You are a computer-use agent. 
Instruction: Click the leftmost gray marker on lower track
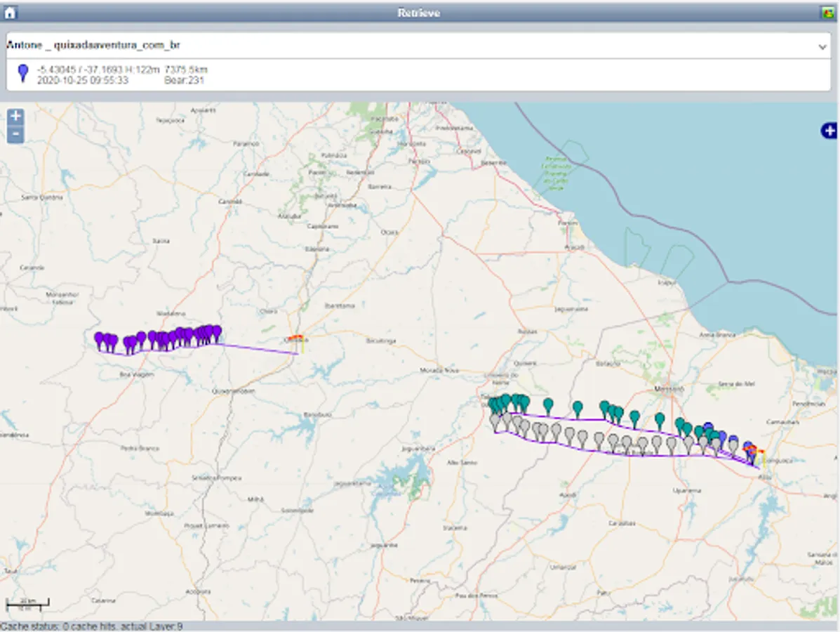pos(495,420)
